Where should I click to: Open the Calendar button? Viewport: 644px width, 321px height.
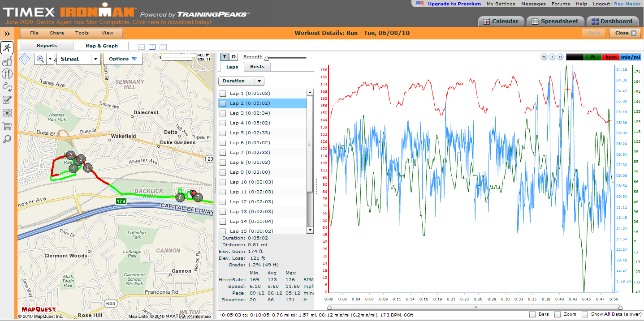point(501,21)
